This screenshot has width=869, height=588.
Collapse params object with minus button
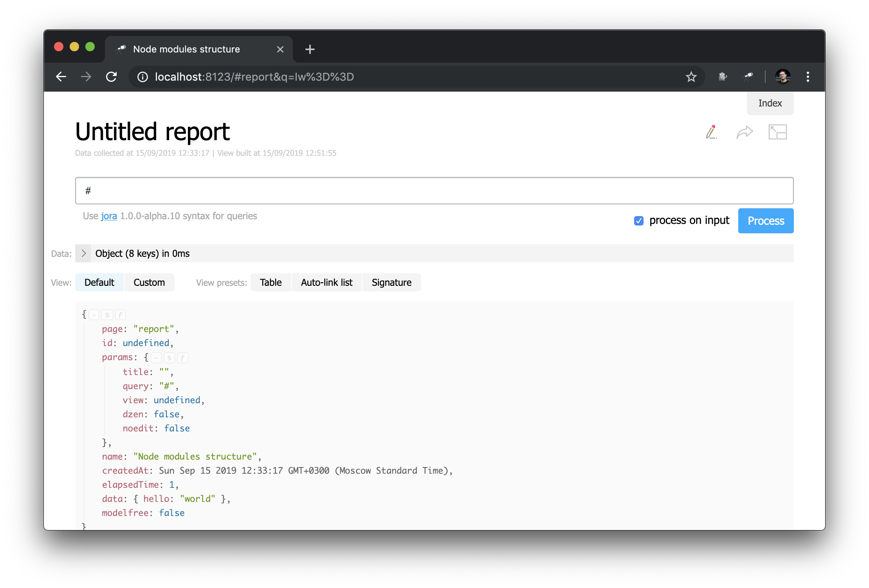156,358
